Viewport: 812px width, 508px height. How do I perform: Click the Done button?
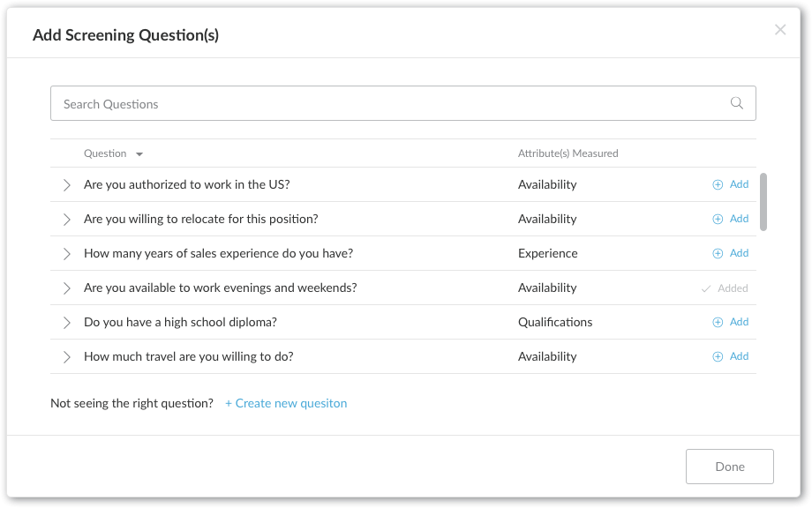click(729, 466)
